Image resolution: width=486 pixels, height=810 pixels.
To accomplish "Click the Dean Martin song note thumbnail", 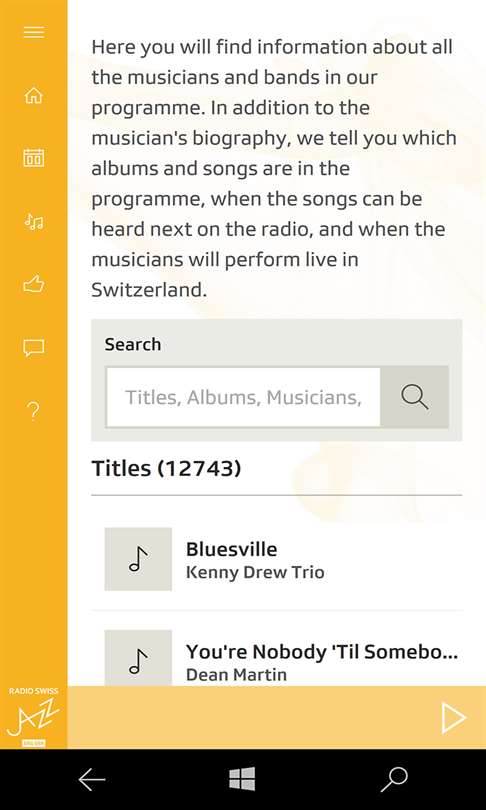I will [138, 658].
